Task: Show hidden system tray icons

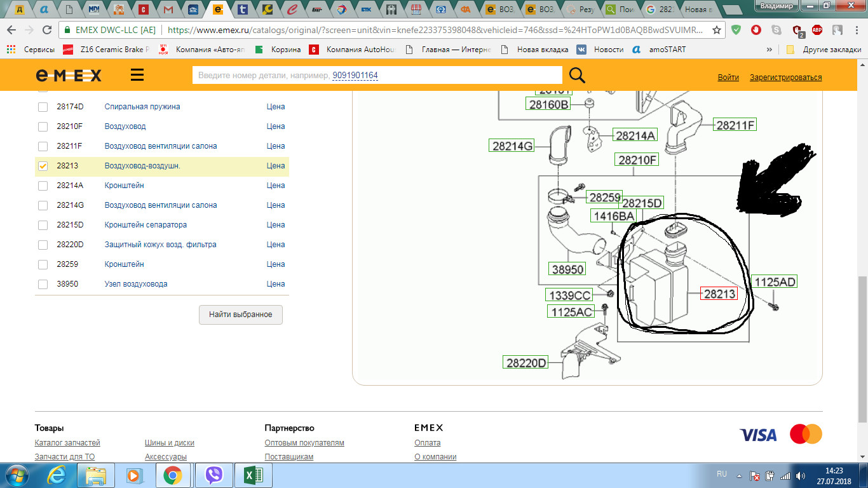Action: [x=738, y=475]
